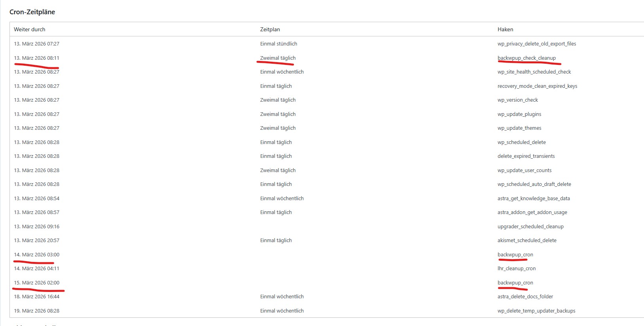Select the lhr_cleanup_cron hook

click(x=517, y=268)
